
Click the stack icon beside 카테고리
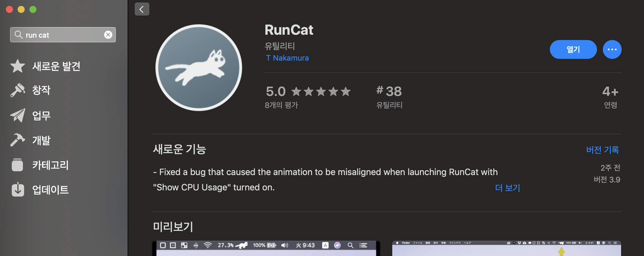tap(17, 165)
